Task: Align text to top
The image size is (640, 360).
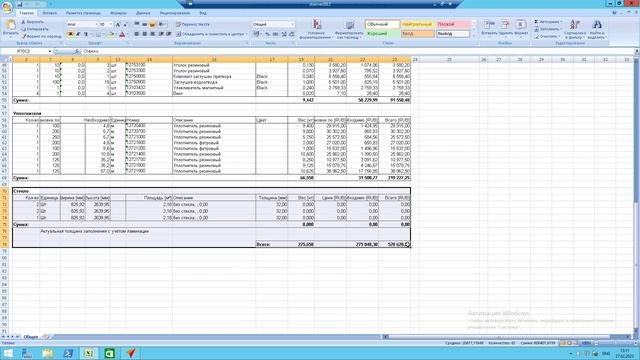Action: pos(137,24)
